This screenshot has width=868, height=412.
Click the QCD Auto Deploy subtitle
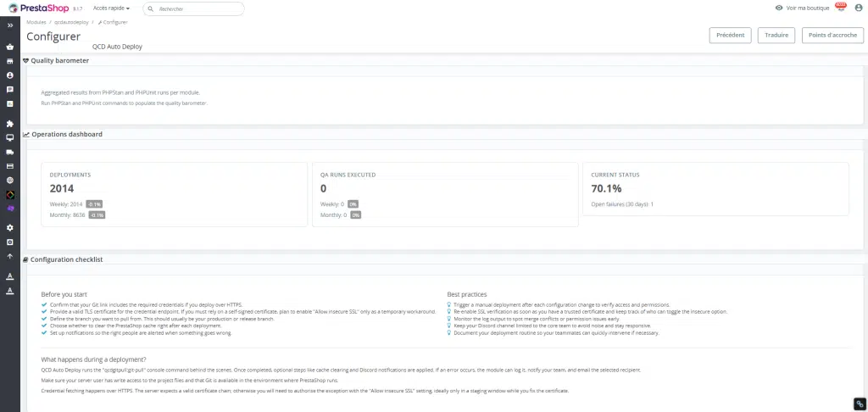click(x=117, y=47)
